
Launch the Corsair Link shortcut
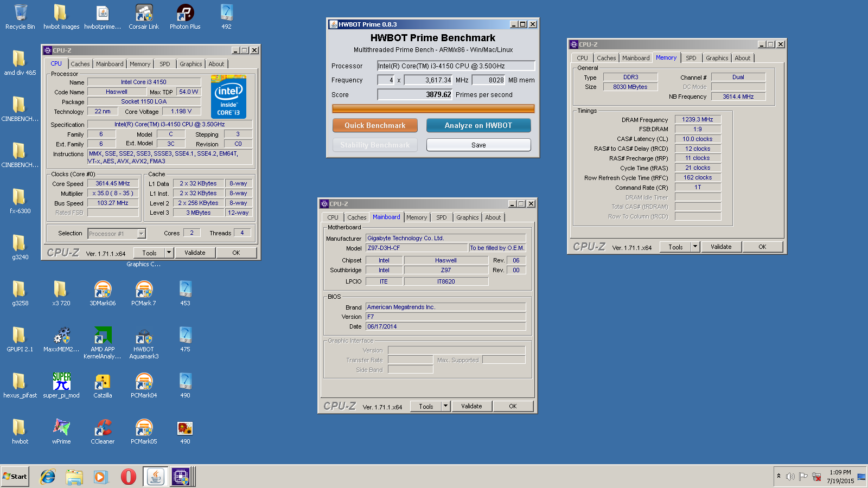pos(144,16)
